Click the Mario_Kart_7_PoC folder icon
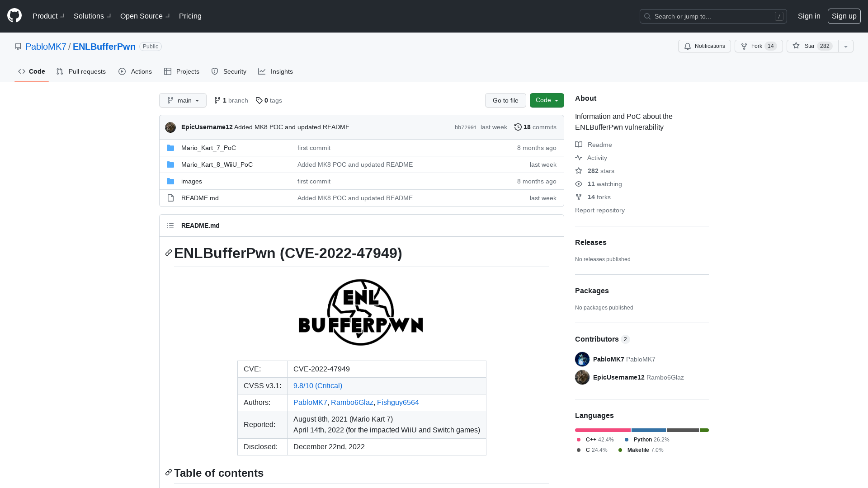This screenshot has width=868, height=488. coord(170,148)
